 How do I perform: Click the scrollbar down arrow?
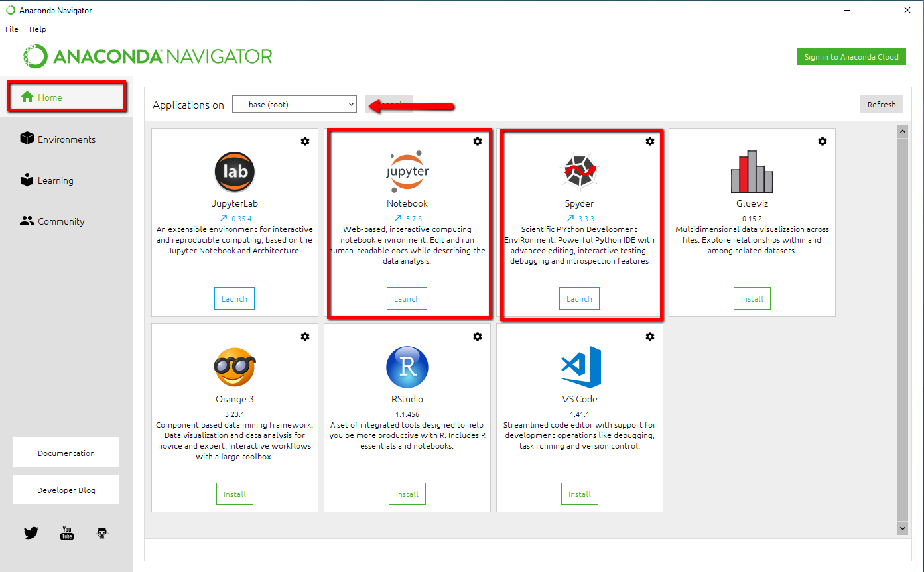click(x=902, y=528)
